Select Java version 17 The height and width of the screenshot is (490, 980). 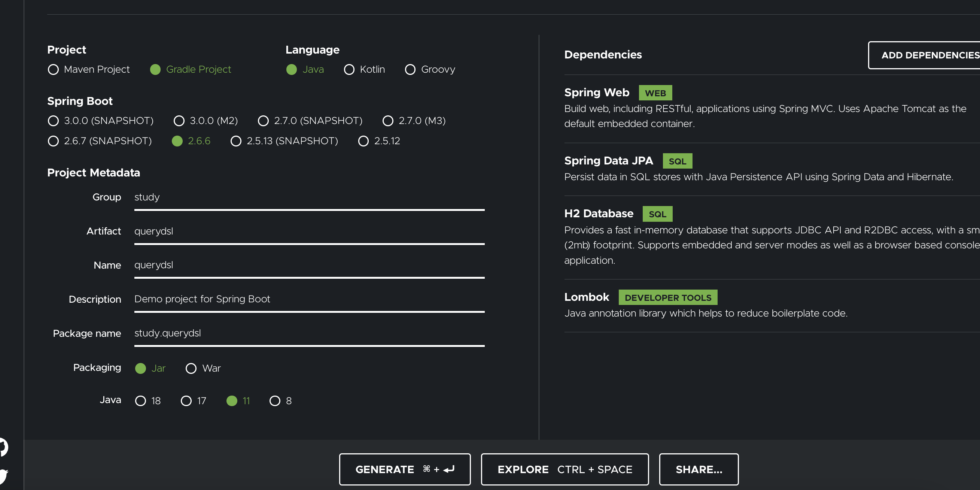pyautogui.click(x=186, y=400)
